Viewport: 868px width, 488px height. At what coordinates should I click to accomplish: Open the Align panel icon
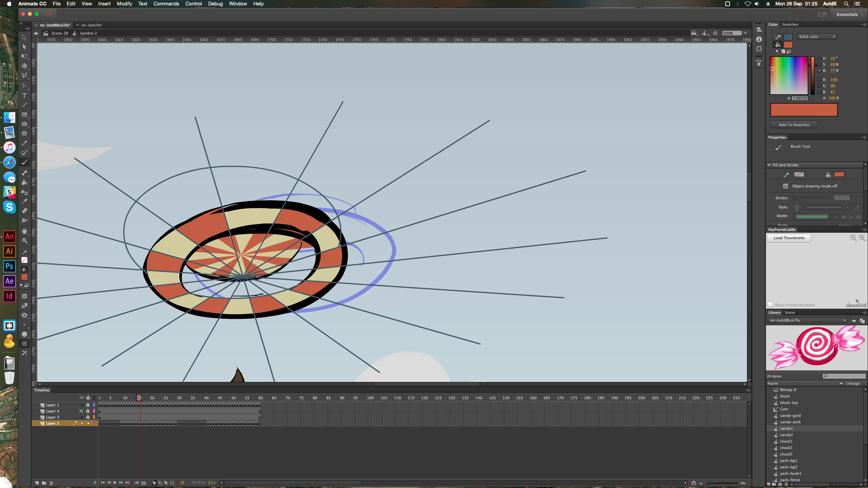point(759,30)
